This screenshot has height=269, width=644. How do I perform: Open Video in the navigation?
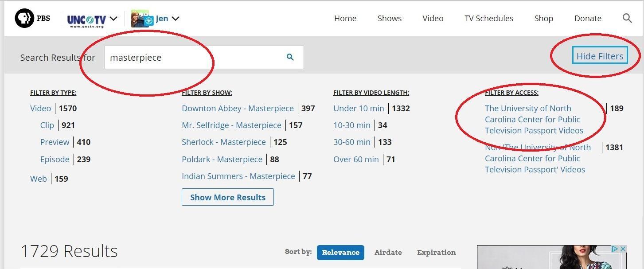[433, 18]
